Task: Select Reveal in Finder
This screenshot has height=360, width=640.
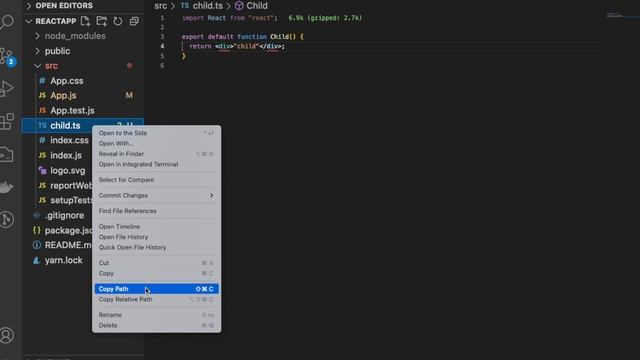Action: click(x=156, y=154)
